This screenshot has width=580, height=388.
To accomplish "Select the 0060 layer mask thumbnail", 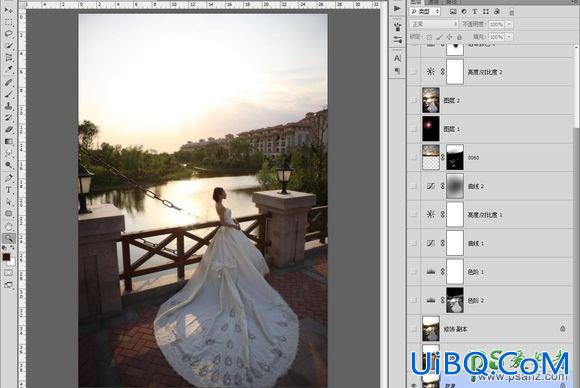I will point(455,157).
